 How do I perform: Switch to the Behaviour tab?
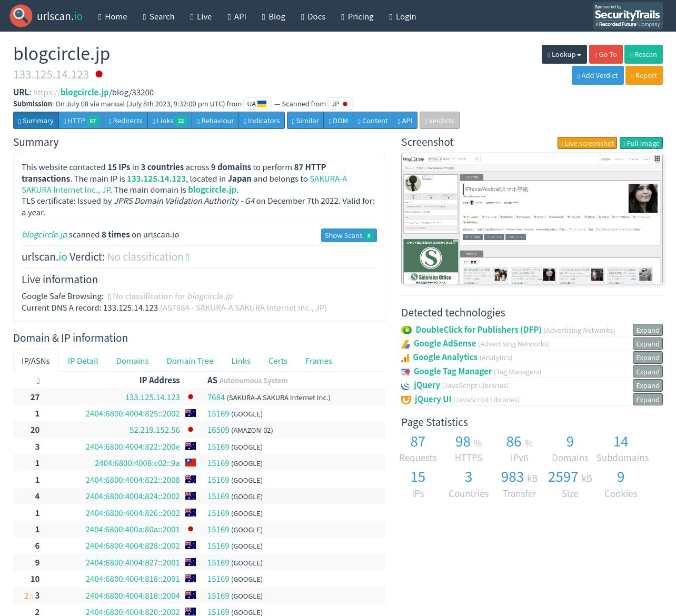[215, 121]
